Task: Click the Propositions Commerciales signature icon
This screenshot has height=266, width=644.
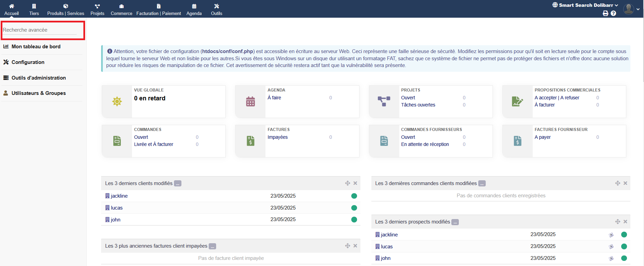Action: point(517,101)
